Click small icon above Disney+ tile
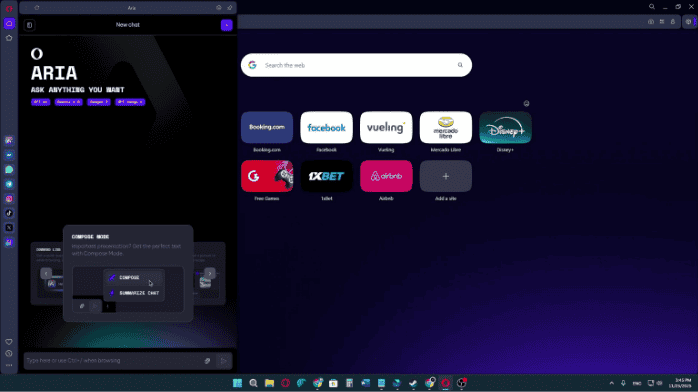The height and width of the screenshot is (392, 698). pos(527,104)
